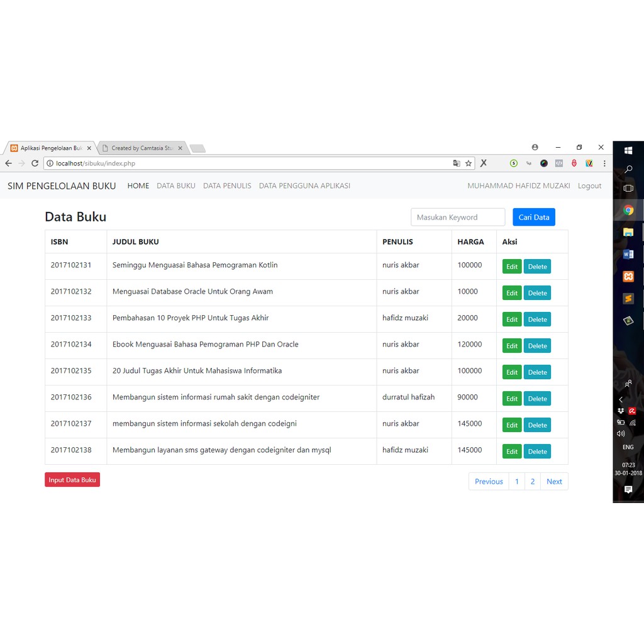The width and height of the screenshot is (644, 644).
Task: Go back using the browser back arrow
Action: coord(8,164)
